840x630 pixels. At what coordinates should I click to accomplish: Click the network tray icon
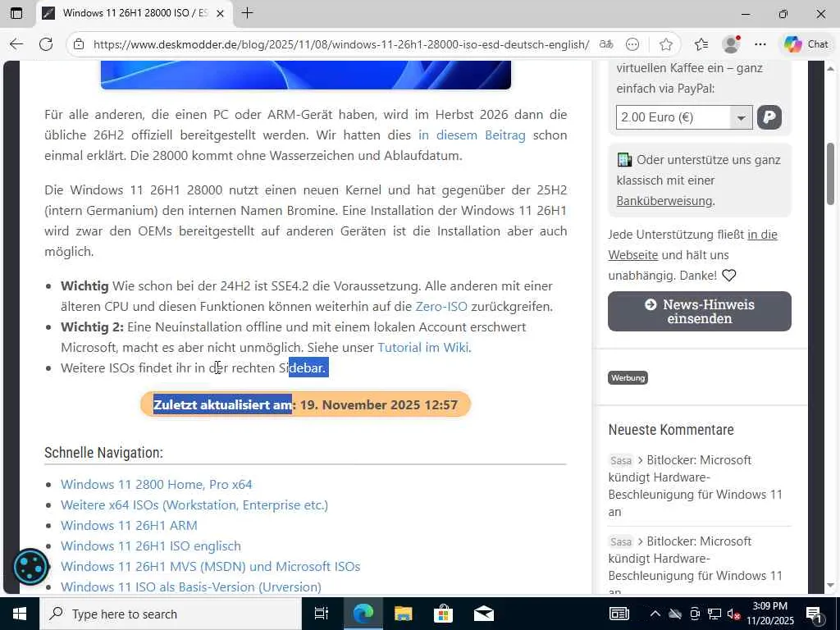[x=714, y=614]
